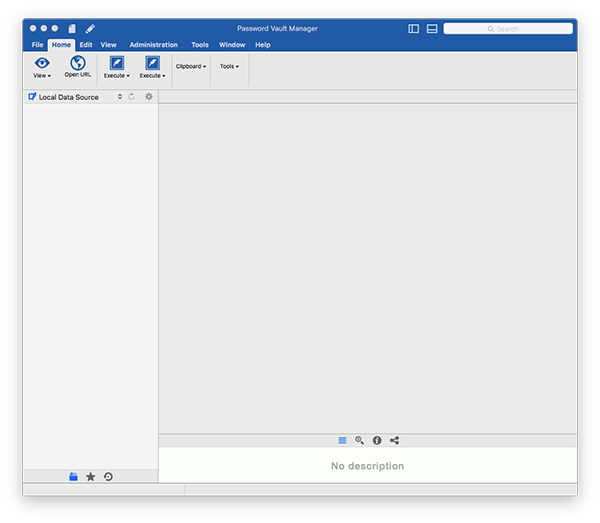The height and width of the screenshot is (523, 600).
Task: Show recent entries history icon
Action: [108, 477]
